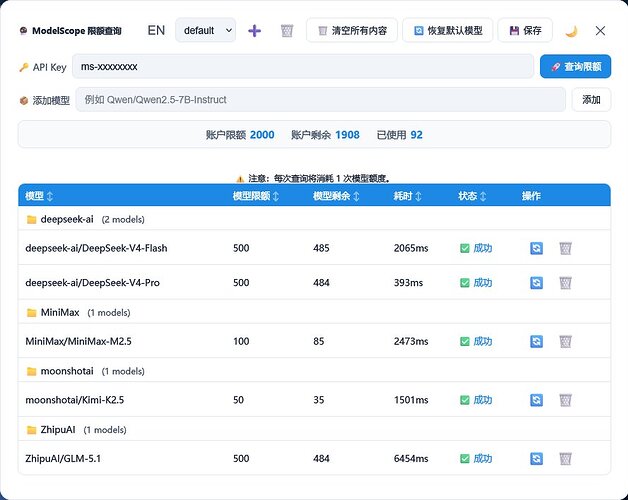Focus the API Key input field
This screenshot has width=628, height=500.
coord(303,67)
